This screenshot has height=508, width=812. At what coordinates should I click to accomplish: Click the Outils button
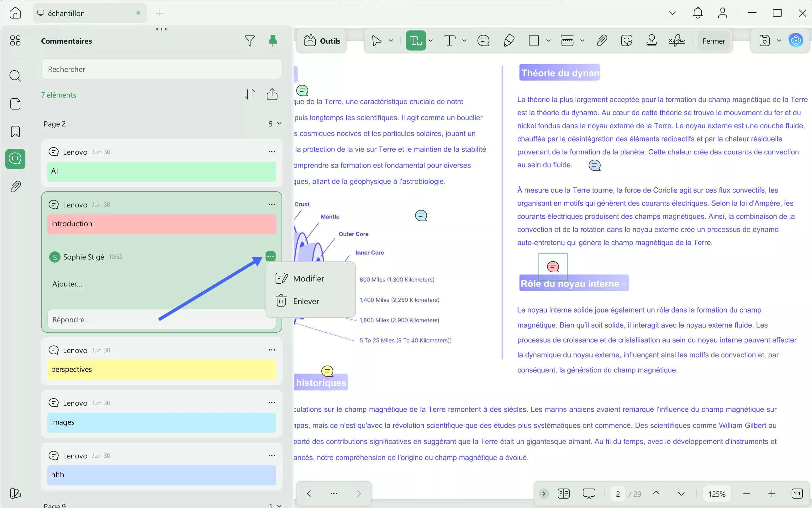322,41
